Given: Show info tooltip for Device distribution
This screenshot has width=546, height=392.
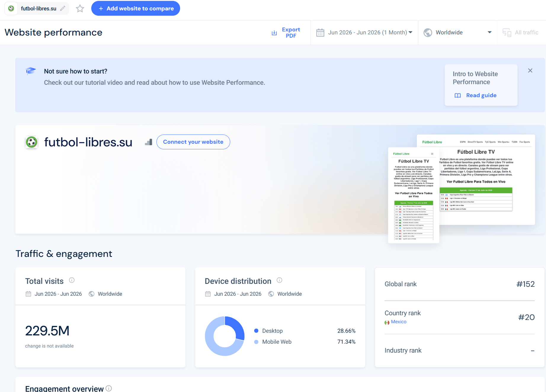Looking at the screenshot, I should coord(279,280).
